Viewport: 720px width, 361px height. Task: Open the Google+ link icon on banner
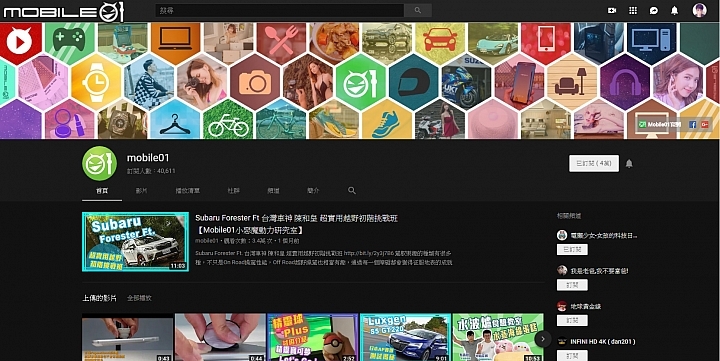click(704, 124)
